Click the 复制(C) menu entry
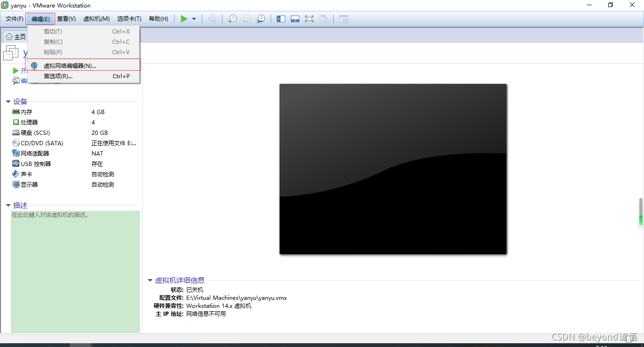Screen dimensions: 644x347 point(83,42)
